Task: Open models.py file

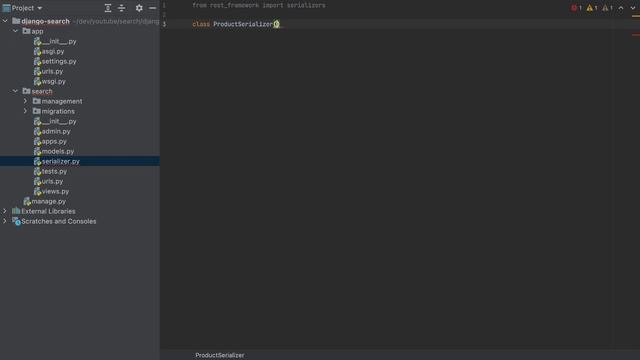Action: [58, 151]
